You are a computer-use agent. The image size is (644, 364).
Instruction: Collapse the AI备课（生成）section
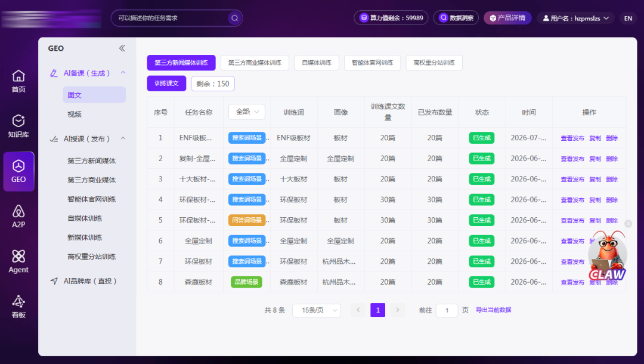pos(123,73)
